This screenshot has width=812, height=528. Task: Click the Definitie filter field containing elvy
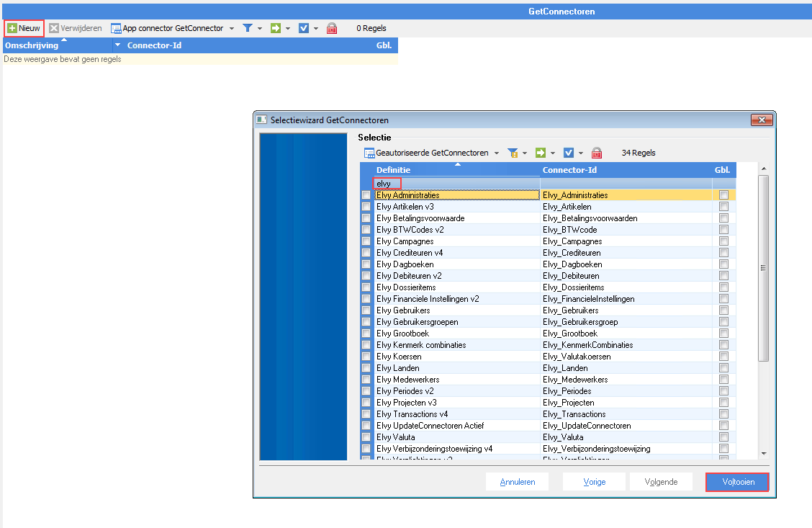coord(456,184)
